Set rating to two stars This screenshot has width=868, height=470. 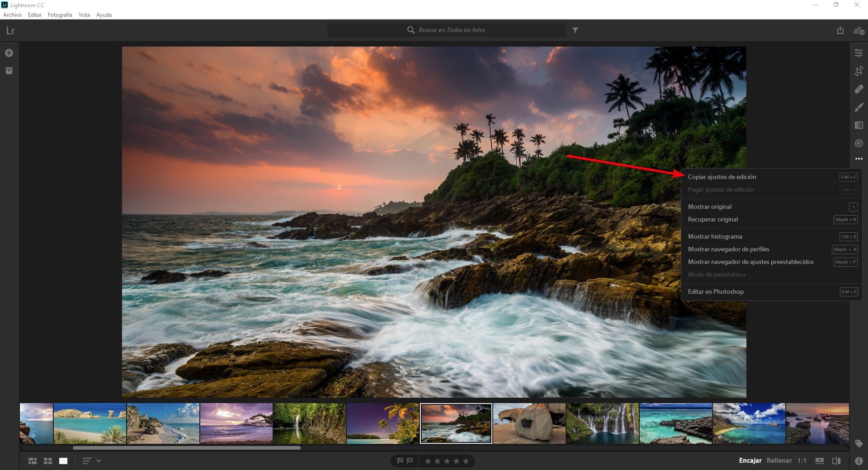pyautogui.click(x=437, y=461)
